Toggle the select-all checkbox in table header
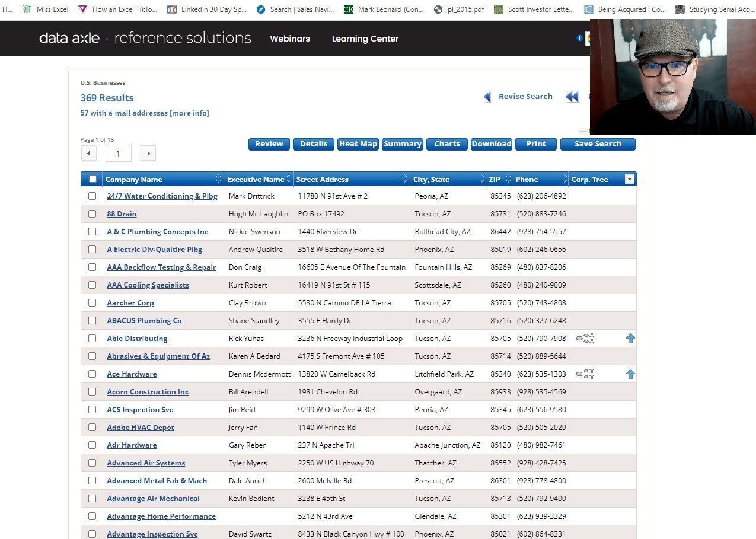Screen dimensions: 756x539 pyautogui.click(x=92, y=179)
